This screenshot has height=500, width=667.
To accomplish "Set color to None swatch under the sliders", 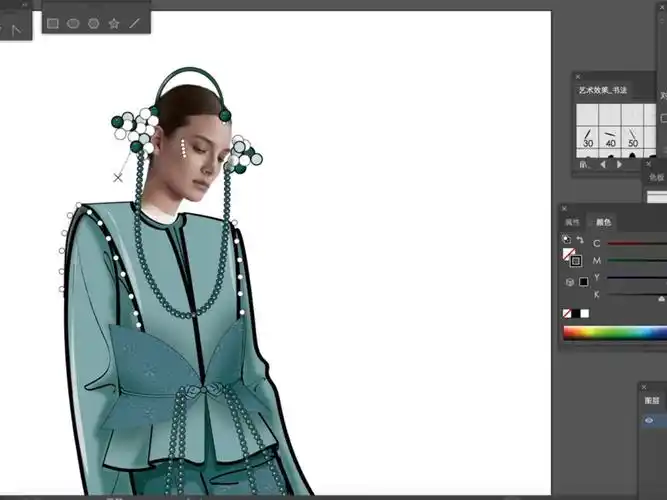I will pos(567,313).
